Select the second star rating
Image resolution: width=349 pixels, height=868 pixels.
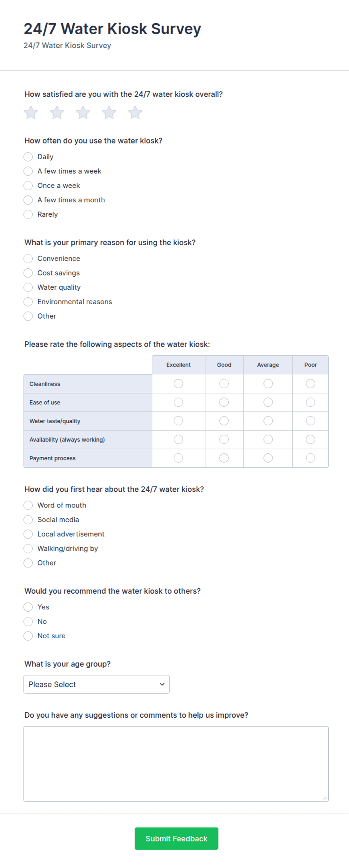[57, 112]
